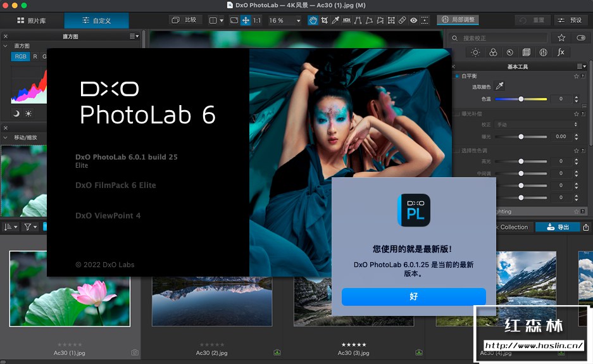The height and width of the screenshot is (364, 593).
Task: Click the 色温 temperature slider handle
Action: pos(521,99)
